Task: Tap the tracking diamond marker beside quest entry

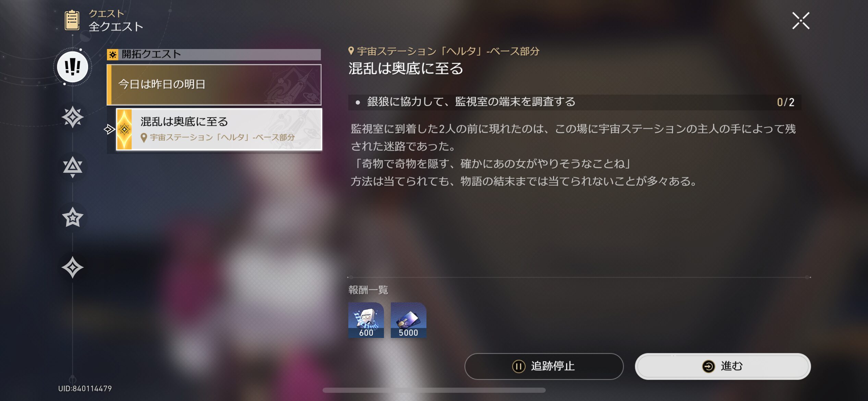Action: (109, 129)
